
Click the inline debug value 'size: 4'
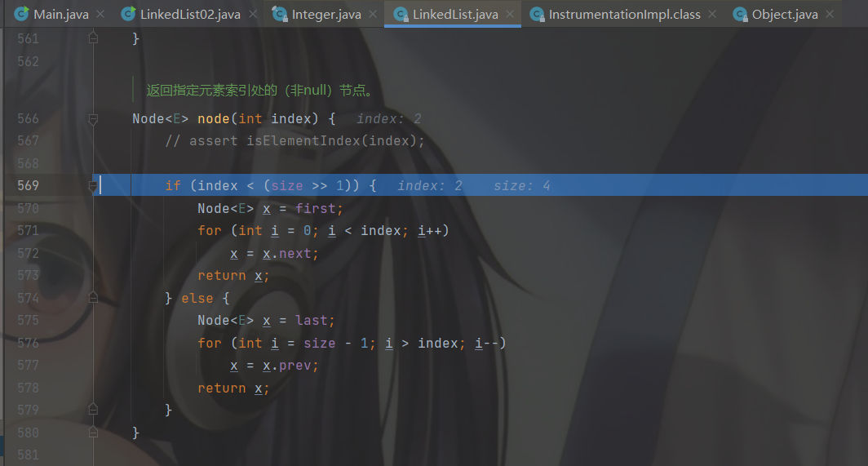pyautogui.click(x=521, y=185)
